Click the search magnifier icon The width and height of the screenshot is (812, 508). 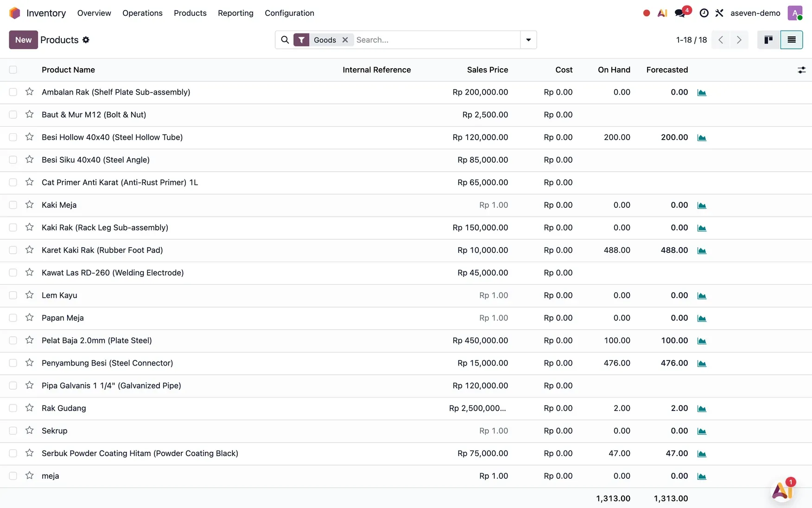pyautogui.click(x=285, y=40)
